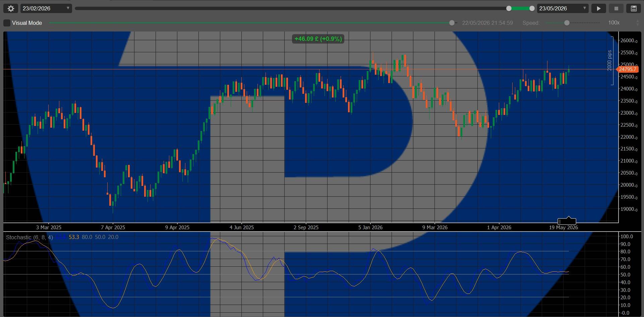Click the 1 Apr 2026 date axis label
Viewport: 644px width, 317px height.
(x=499, y=228)
